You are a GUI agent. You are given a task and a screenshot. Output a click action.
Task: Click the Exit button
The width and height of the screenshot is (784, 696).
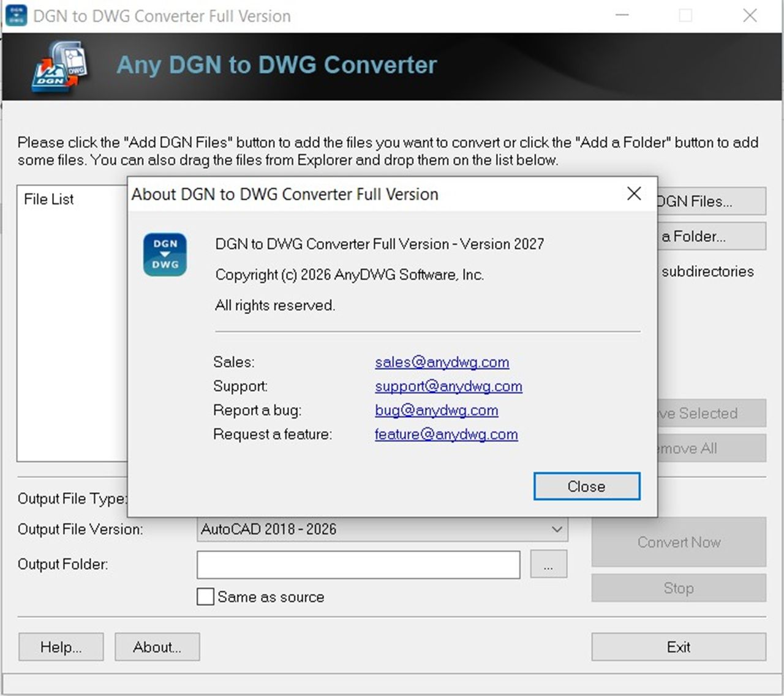[678, 647]
